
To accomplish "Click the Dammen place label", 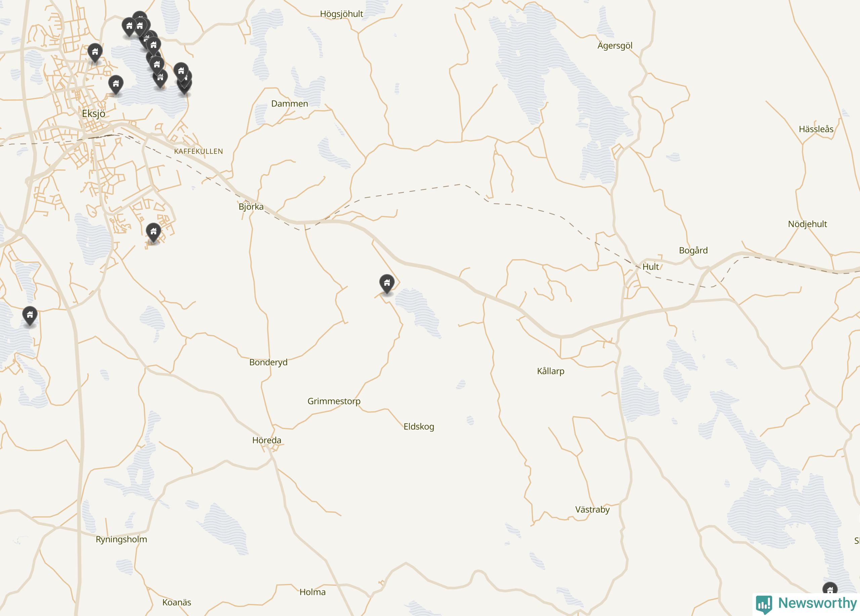I will (290, 103).
